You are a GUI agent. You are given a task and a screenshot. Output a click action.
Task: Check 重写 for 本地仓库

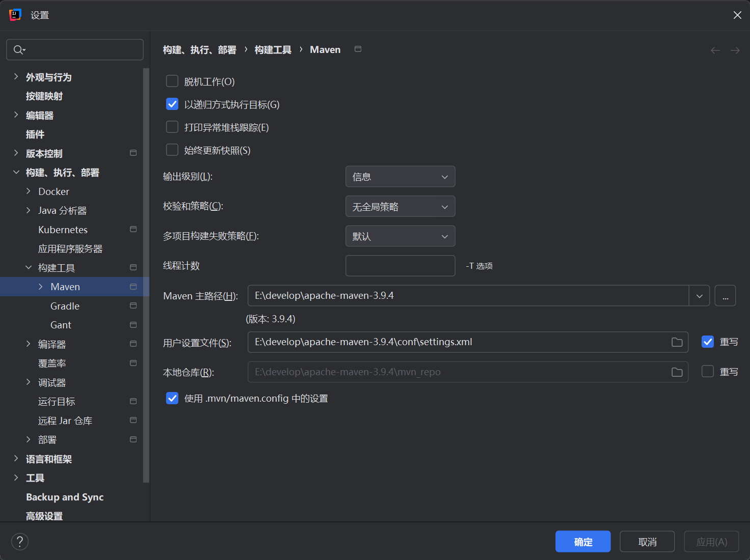(x=708, y=372)
